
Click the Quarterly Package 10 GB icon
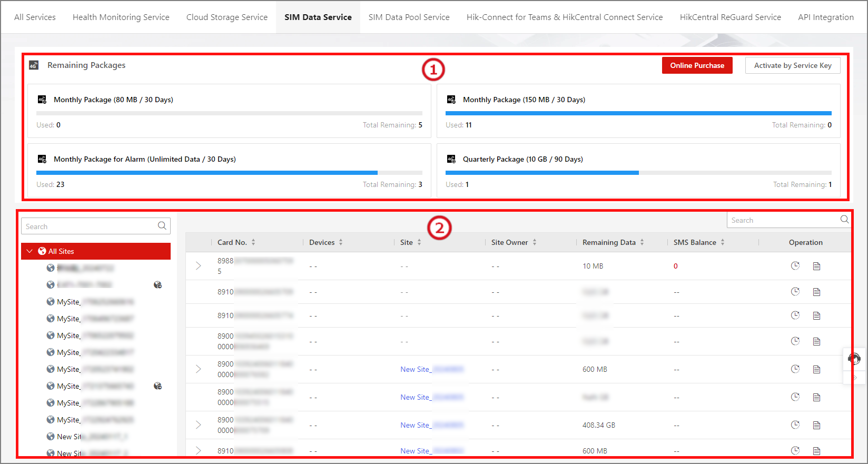[x=451, y=159]
